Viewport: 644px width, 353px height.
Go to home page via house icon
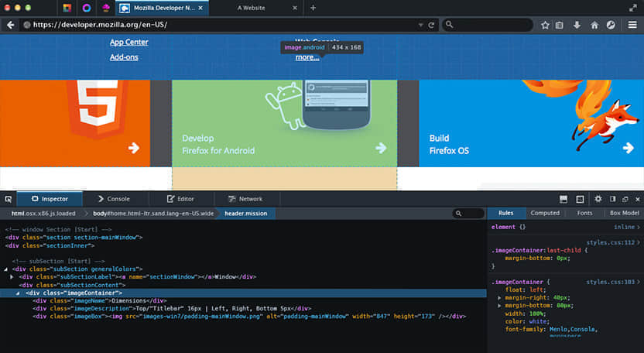594,25
